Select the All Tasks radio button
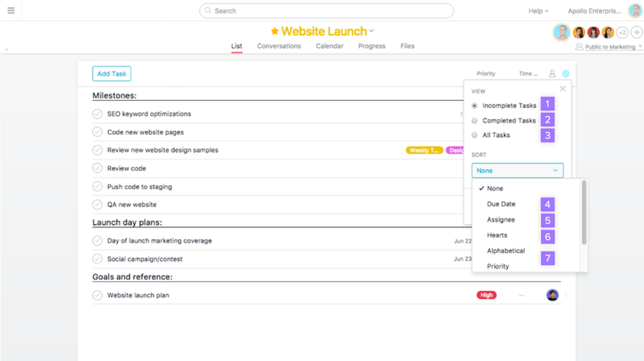This screenshot has height=361, width=644. pyautogui.click(x=474, y=135)
